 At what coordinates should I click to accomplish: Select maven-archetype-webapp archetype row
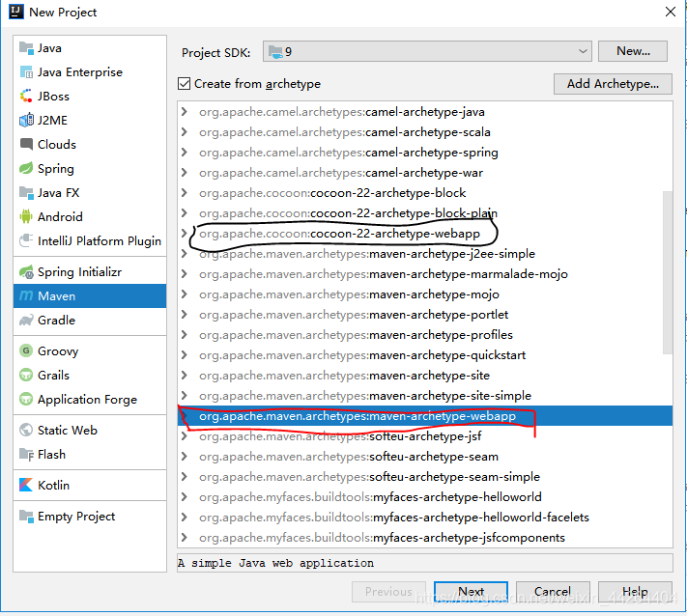(425, 416)
